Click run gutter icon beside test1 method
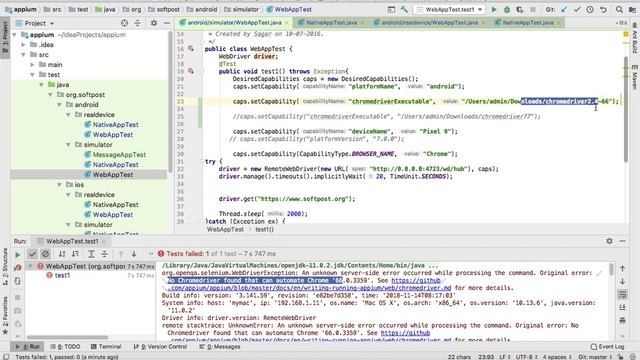Image resolution: width=640 pixels, height=360 pixels. coord(191,71)
